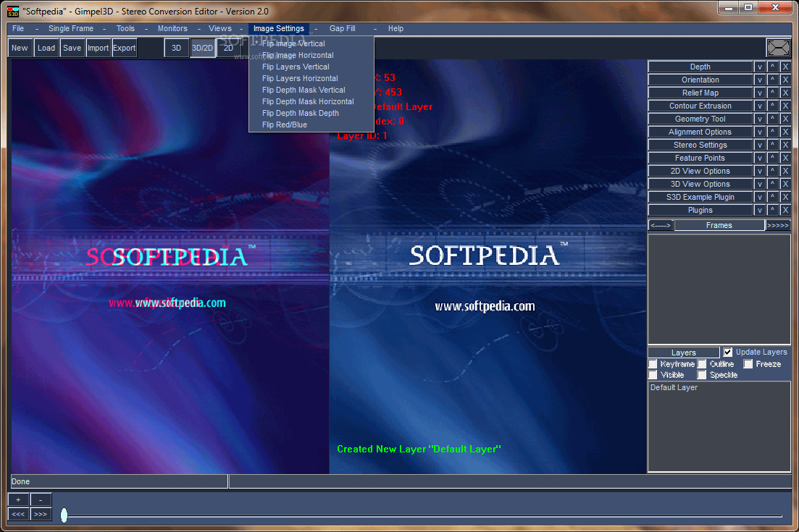
Task: Click the zoom in plus button
Action: [18, 500]
